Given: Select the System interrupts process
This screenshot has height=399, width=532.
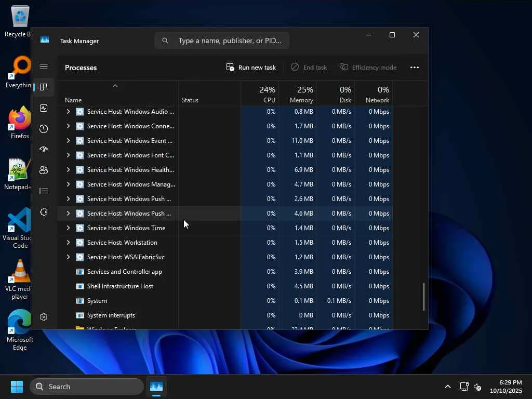Looking at the screenshot, I should (111, 315).
